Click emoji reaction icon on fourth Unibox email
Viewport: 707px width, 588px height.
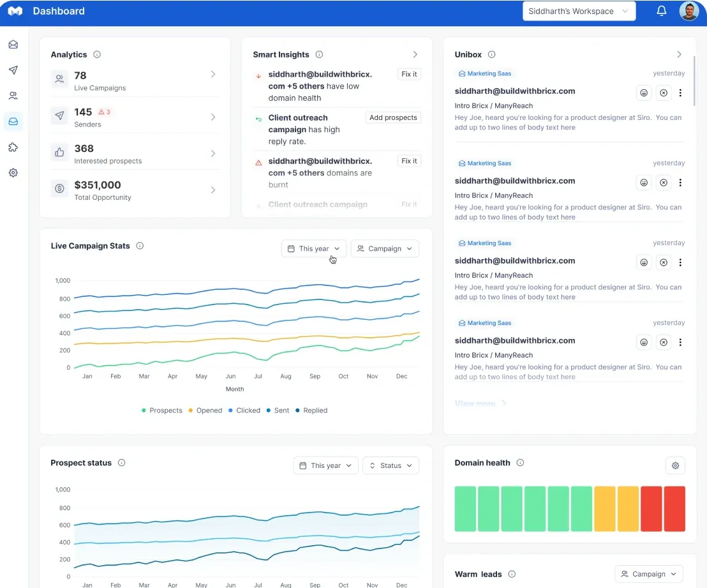click(644, 342)
